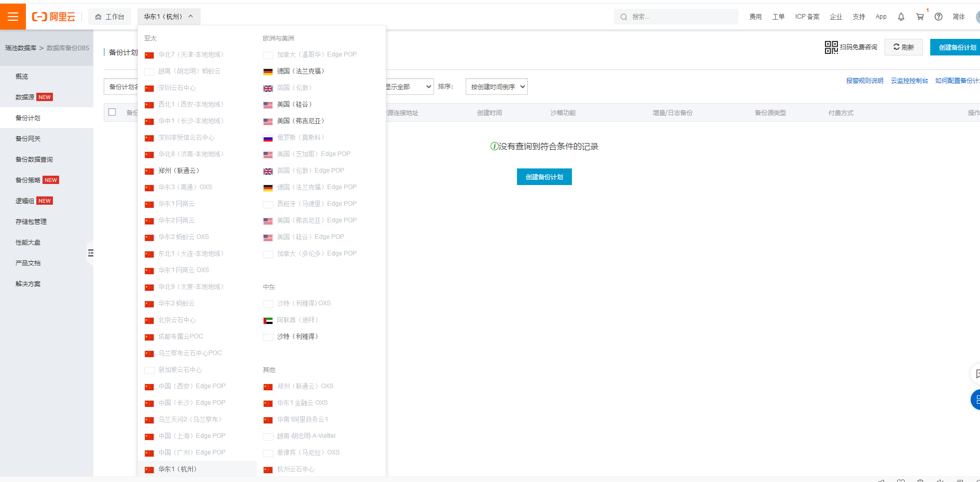This screenshot has width=980, height=482.
Task: Open the 费用 top menu
Action: tap(755, 17)
